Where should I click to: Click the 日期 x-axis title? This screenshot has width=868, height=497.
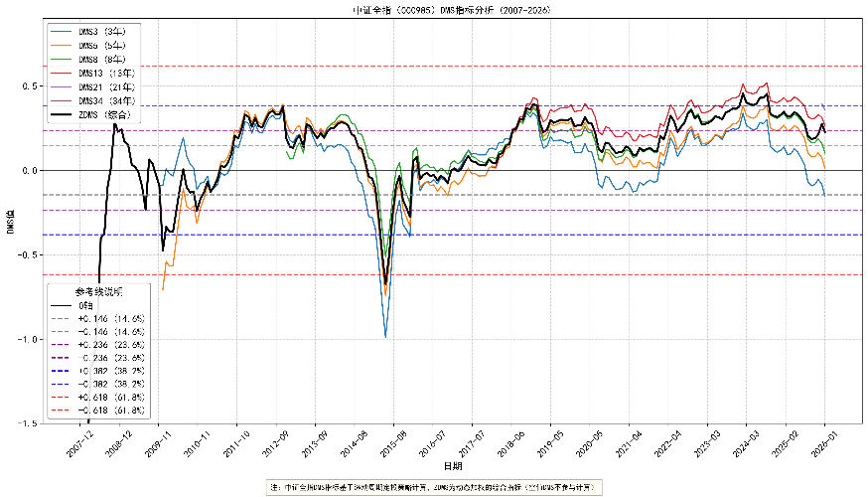453,466
